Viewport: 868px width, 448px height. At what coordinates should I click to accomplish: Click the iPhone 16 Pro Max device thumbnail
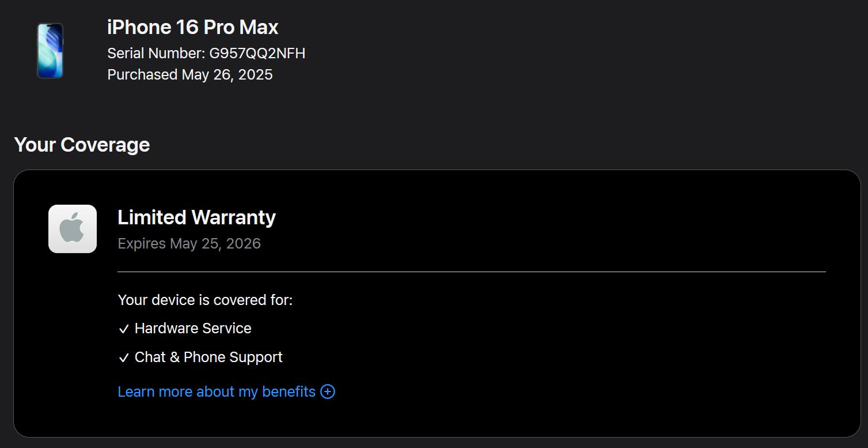click(50, 51)
